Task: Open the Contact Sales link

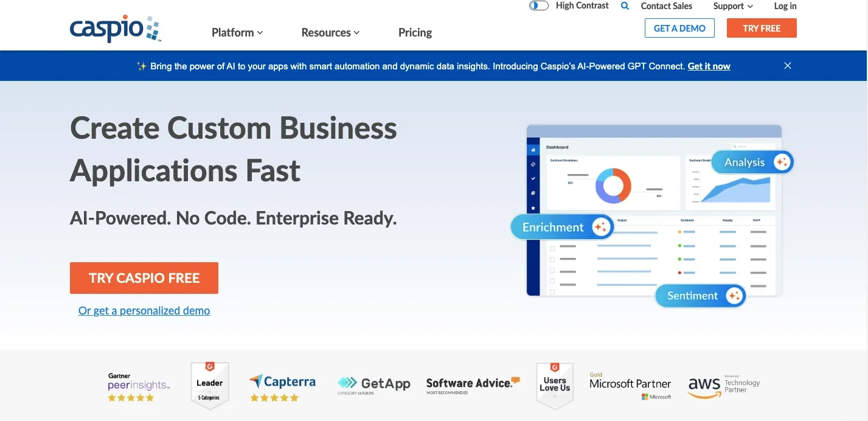Action: click(x=666, y=6)
